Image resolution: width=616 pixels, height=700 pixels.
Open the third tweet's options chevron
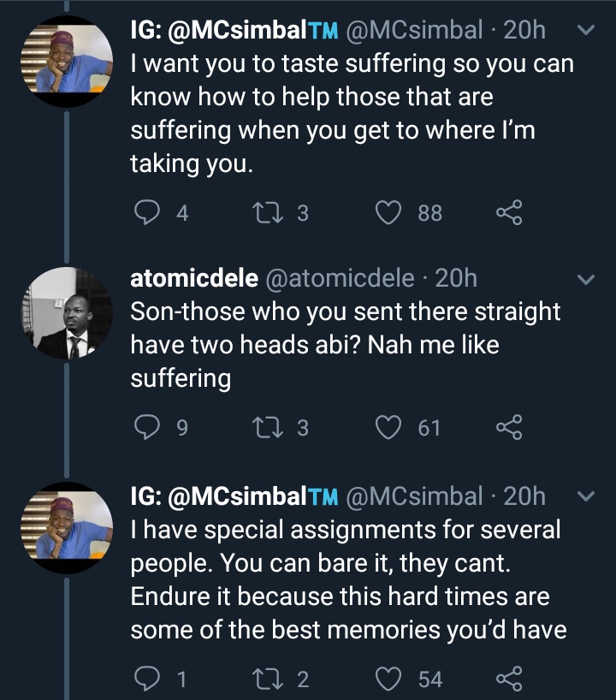click(586, 496)
